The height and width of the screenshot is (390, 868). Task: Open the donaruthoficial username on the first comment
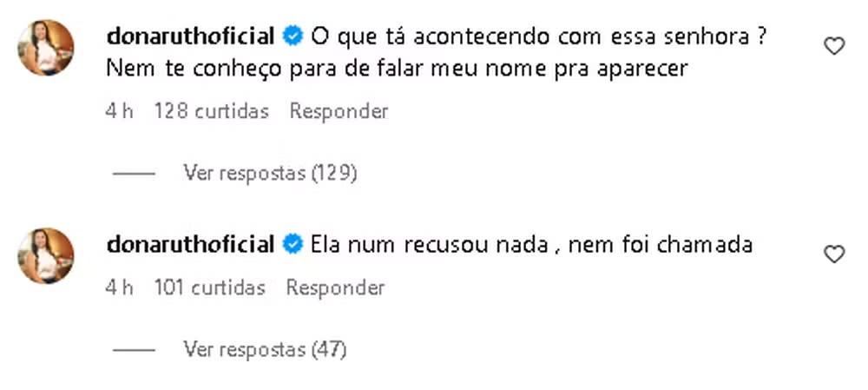click(x=190, y=36)
